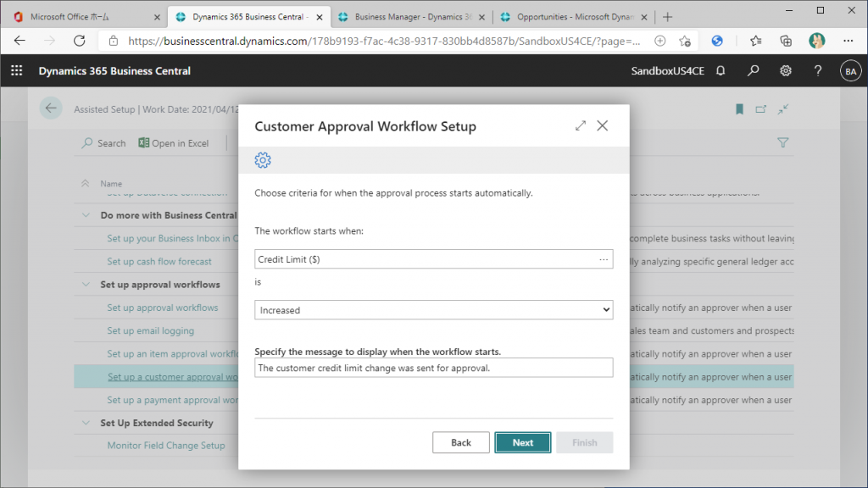The width and height of the screenshot is (868, 488).
Task: Click the workflow start message text box
Action: 433,368
